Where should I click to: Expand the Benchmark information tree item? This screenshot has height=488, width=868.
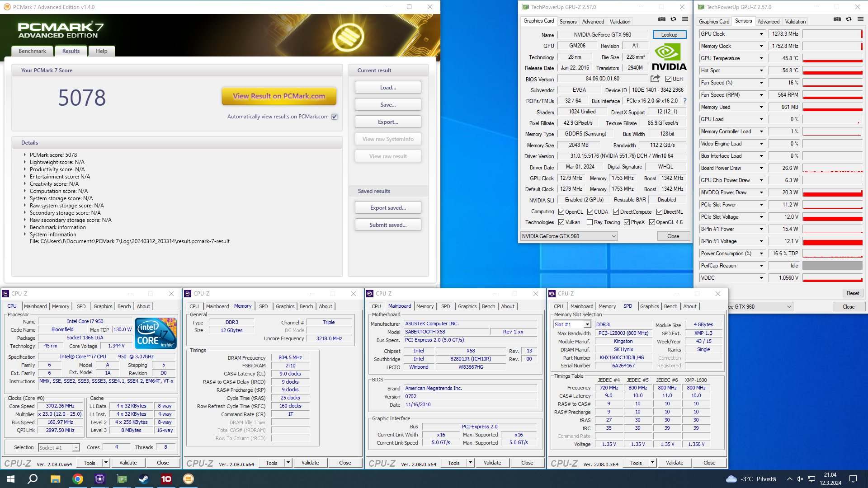tap(24, 227)
